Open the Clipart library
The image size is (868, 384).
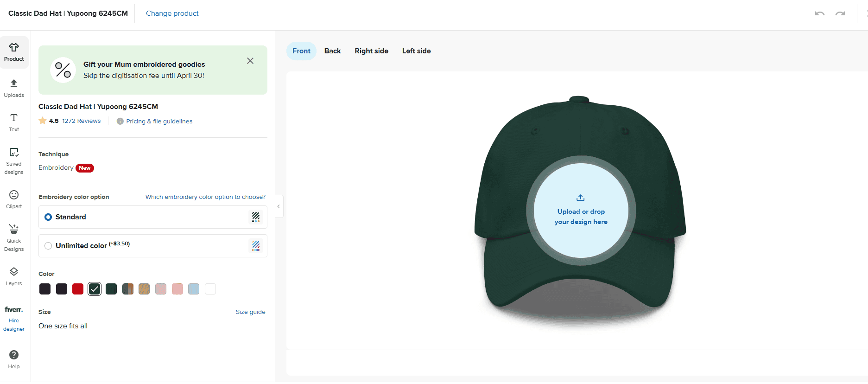pos(14,199)
